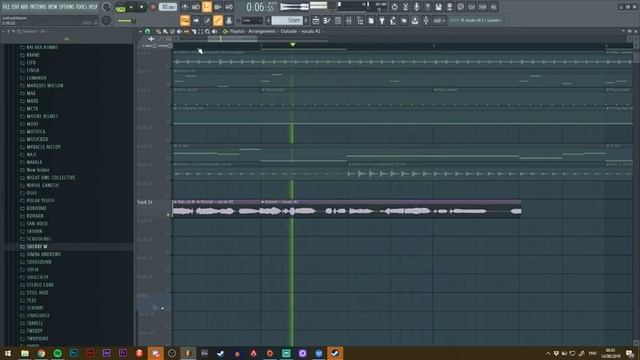The image size is (640, 360).
Task: Toggle wait for input to start
Action: click(196, 7)
